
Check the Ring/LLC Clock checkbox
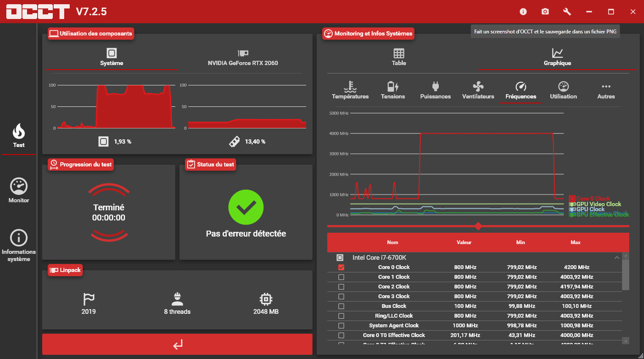coord(341,316)
